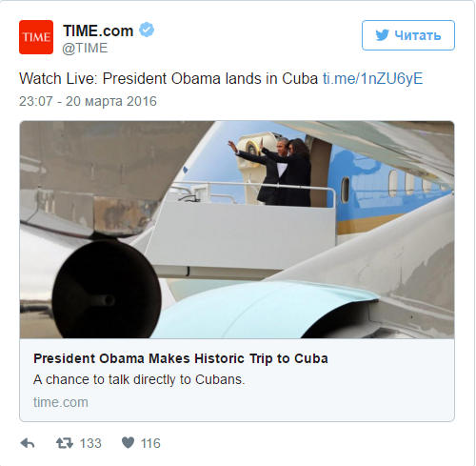Click the 'A chance to talk directly to Cubans' description
Screen dimensions: 476x466
click(139, 379)
